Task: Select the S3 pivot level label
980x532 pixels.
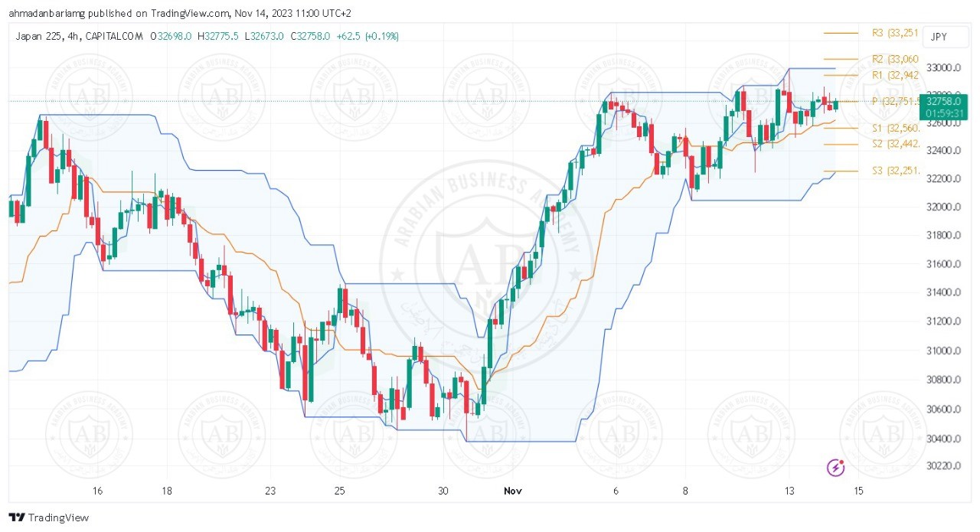Action: [894, 171]
